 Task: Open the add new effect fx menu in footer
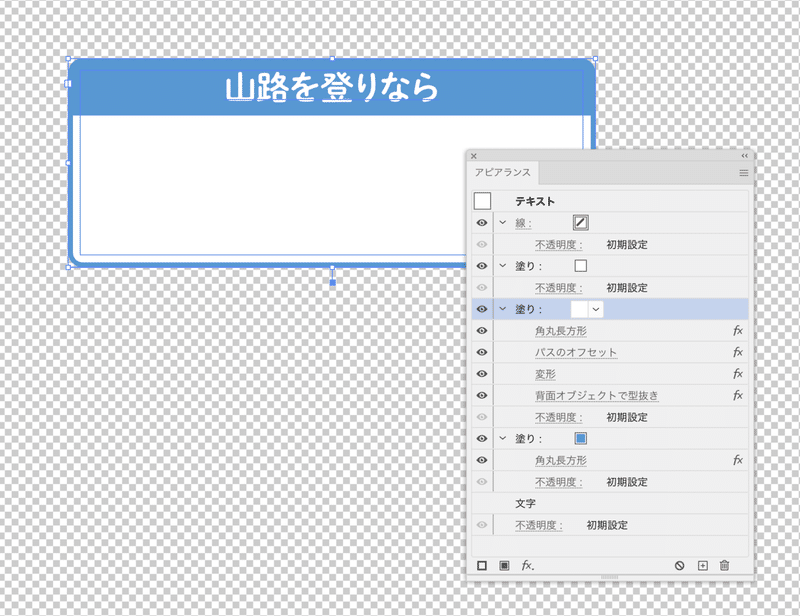528,565
